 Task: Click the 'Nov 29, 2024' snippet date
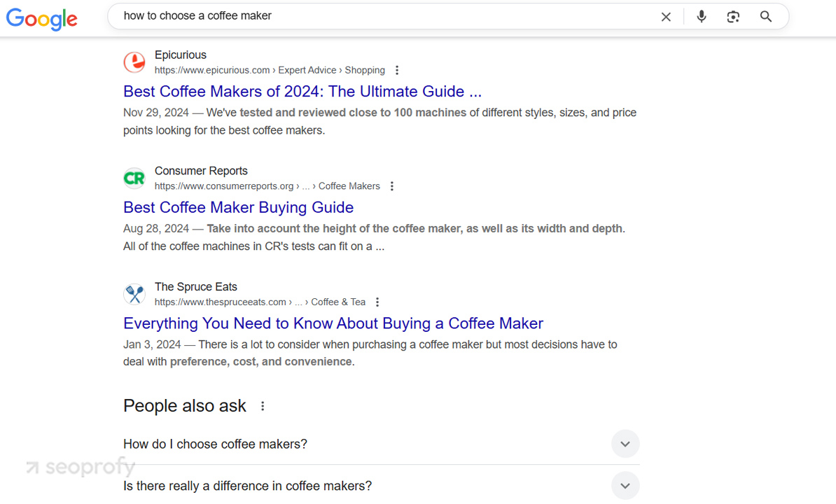click(x=155, y=113)
